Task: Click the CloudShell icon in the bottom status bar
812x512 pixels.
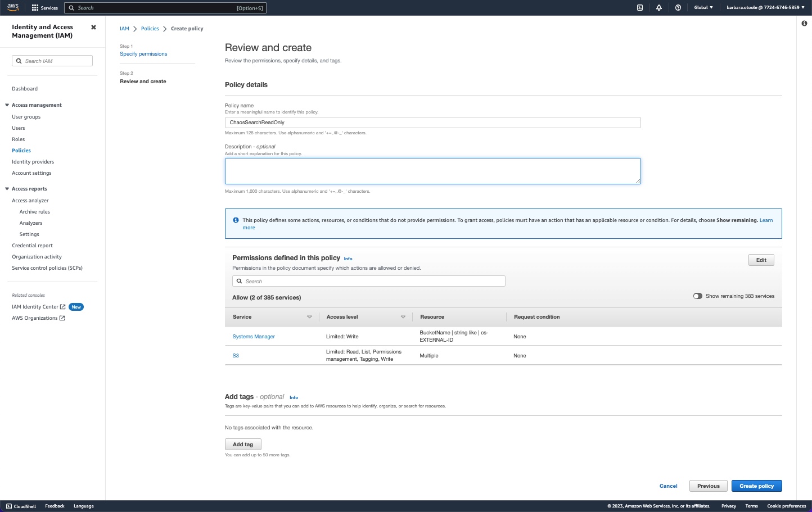Action: tap(8, 506)
